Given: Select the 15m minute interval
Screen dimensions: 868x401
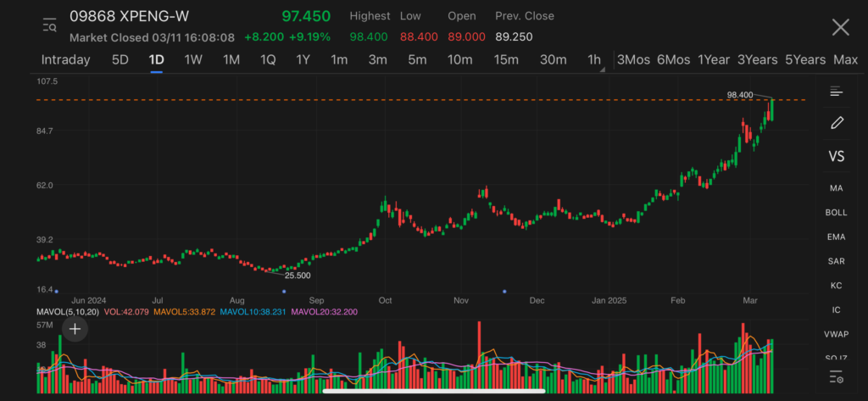Looking at the screenshot, I should tap(506, 60).
